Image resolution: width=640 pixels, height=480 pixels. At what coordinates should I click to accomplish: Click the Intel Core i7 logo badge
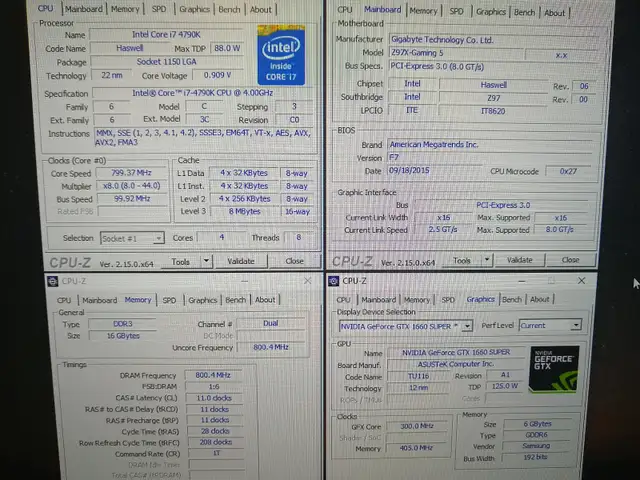point(281,55)
